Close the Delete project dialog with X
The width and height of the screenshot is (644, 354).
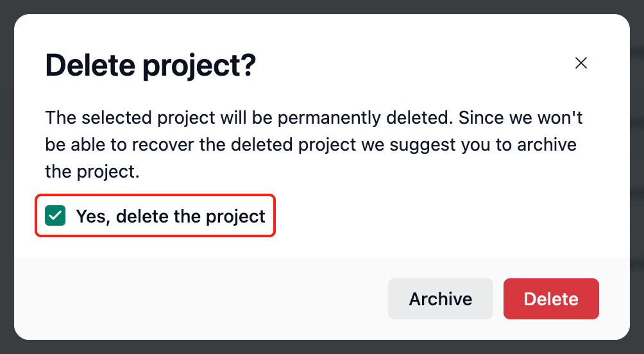coord(581,63)
